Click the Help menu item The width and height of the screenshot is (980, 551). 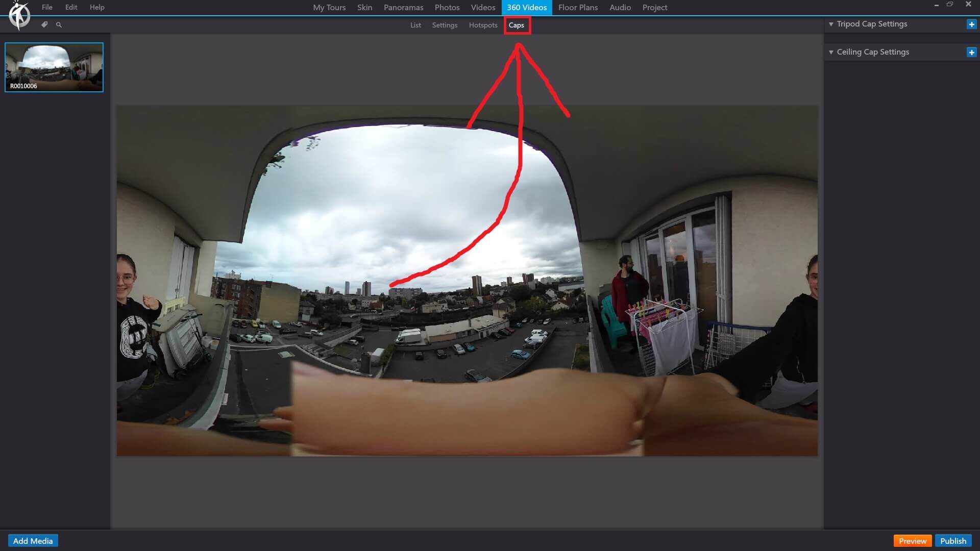(x=96, y=7)
